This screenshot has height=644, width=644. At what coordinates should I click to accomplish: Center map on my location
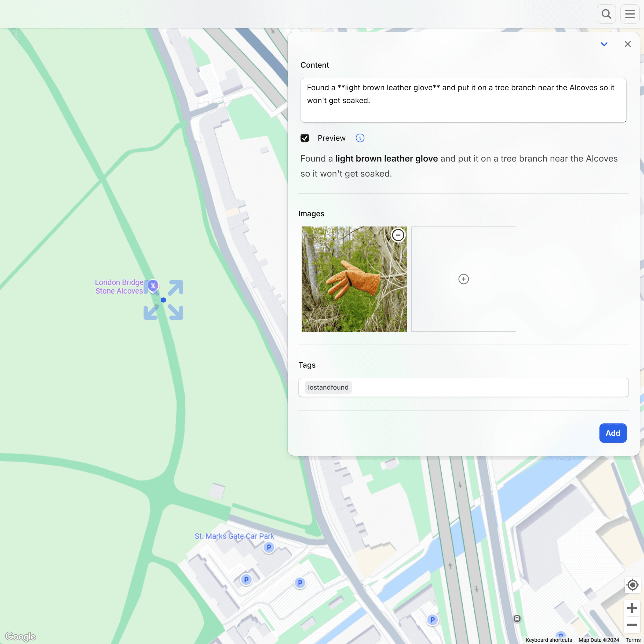tap(632, 585)
